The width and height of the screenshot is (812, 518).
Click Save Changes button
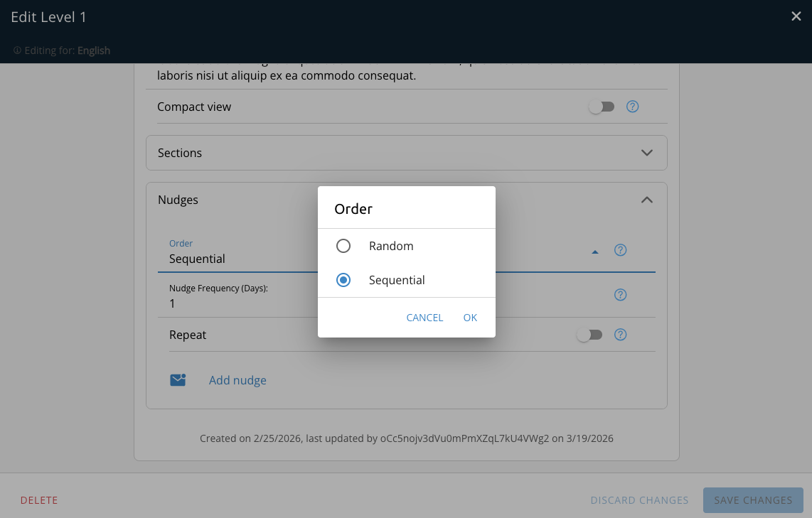[x=753, y=500]
